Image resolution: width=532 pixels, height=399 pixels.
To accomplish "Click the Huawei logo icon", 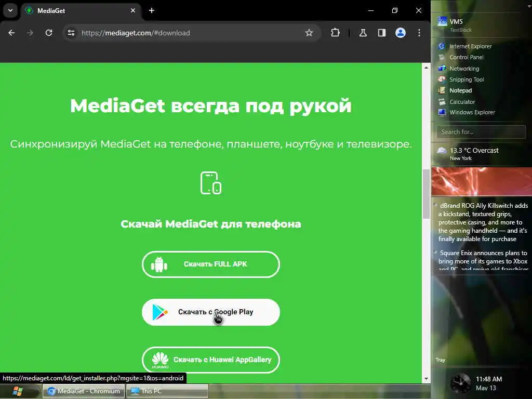I will [160, 360].
